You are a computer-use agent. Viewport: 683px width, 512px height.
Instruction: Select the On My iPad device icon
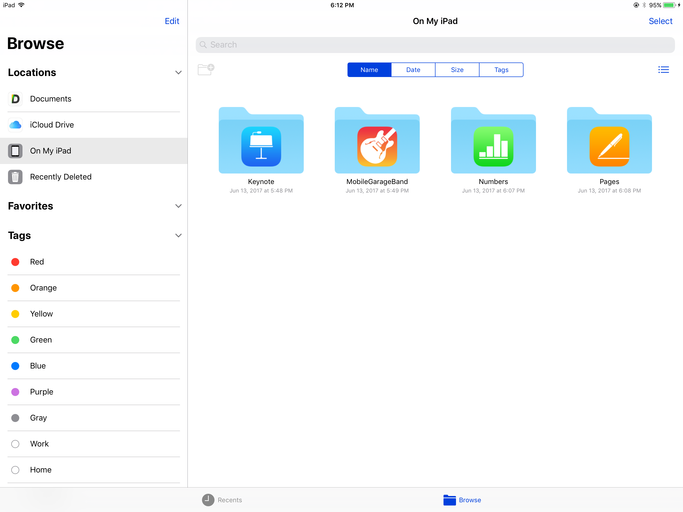tap(15, 151)
